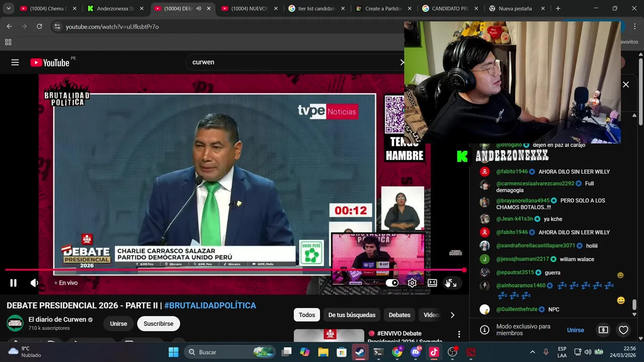The height and width of the screenshot is (362, 644).
Task: Open the Windows Start menu
Action: pyautogui.click(x=174, y=352)
